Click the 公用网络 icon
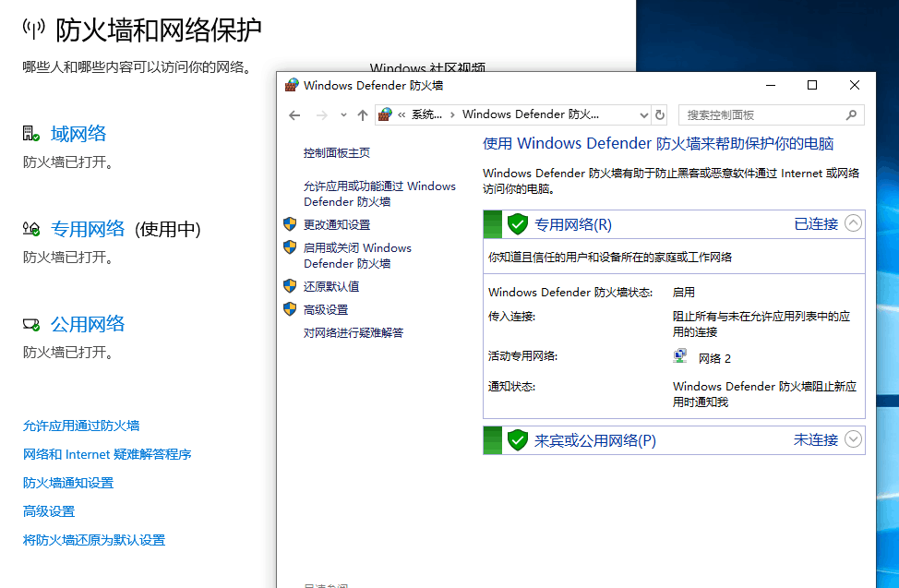 click(x=31, y=325)
